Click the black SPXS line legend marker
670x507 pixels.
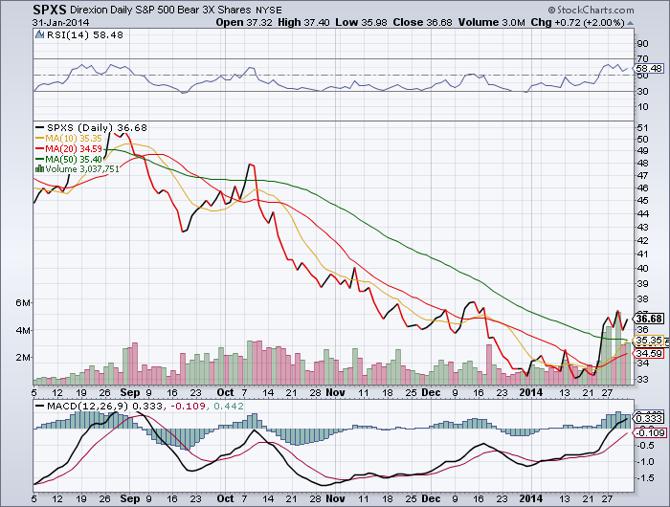pos(40,127)
